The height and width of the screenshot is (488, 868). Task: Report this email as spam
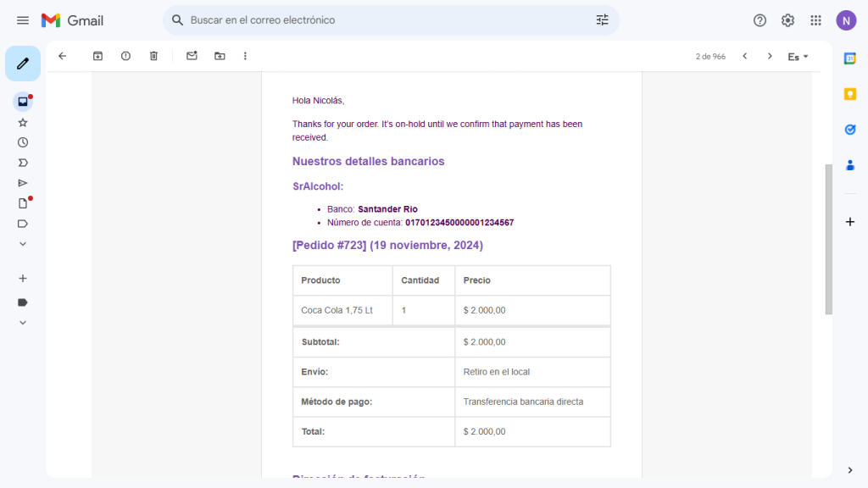pyautogui.click(x=125, y=56)
